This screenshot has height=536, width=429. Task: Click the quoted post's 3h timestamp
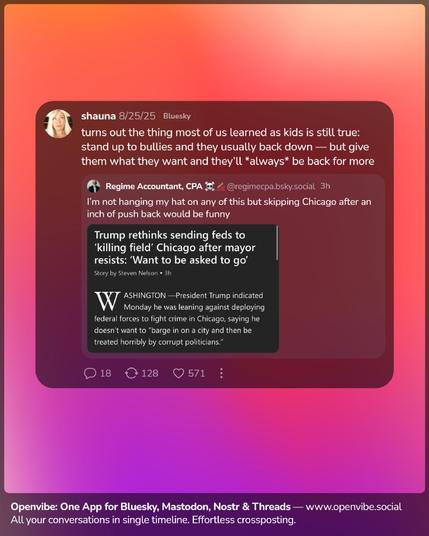click(325, 186)
